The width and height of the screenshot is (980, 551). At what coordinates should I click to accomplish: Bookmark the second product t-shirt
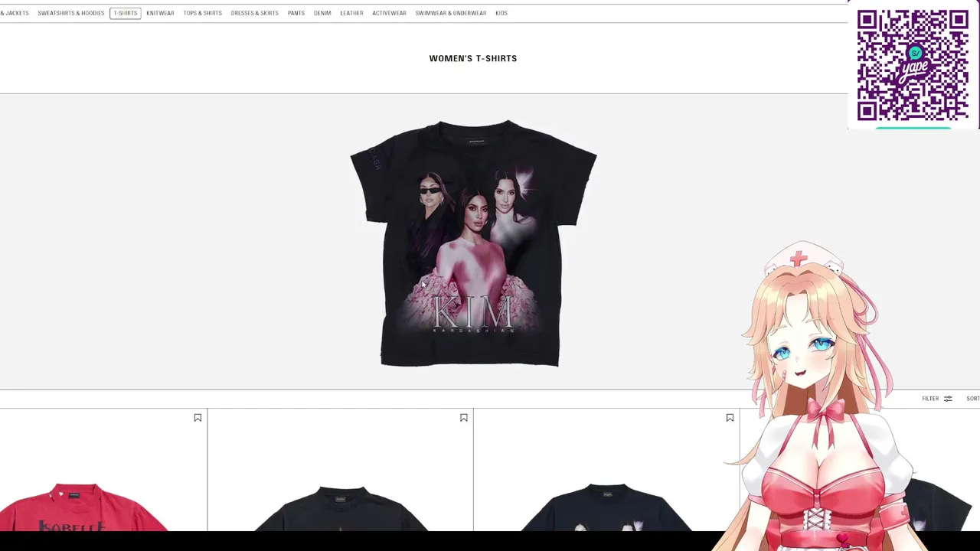[463, 418]
